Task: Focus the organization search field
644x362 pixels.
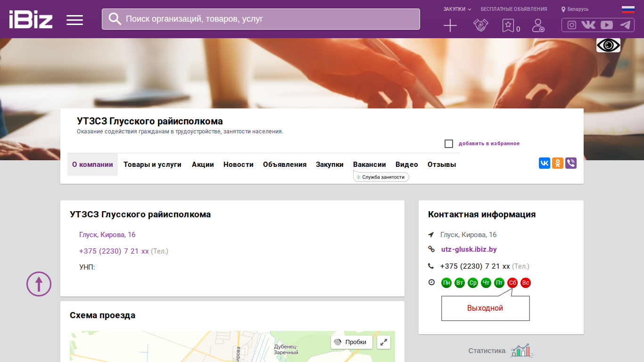Action: pyautogui.click(x=261, y=19)
